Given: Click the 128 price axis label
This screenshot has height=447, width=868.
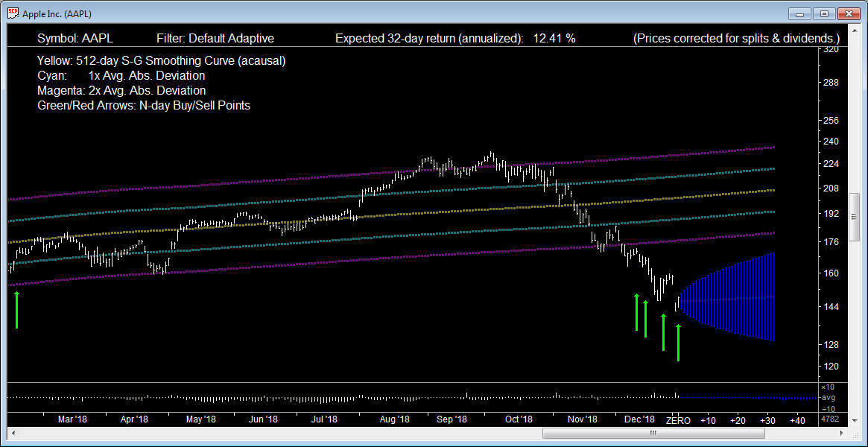Looking at the screenshot, I should pos(832,345).
